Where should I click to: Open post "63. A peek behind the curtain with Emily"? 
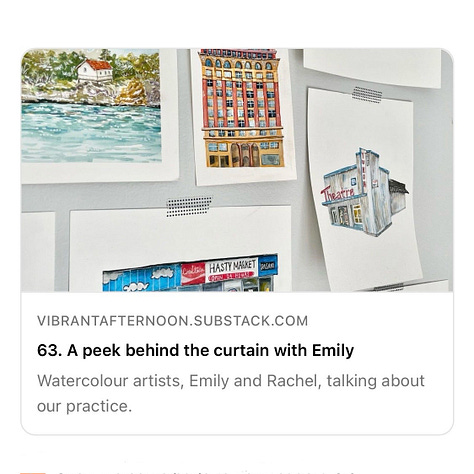(195, 351)
